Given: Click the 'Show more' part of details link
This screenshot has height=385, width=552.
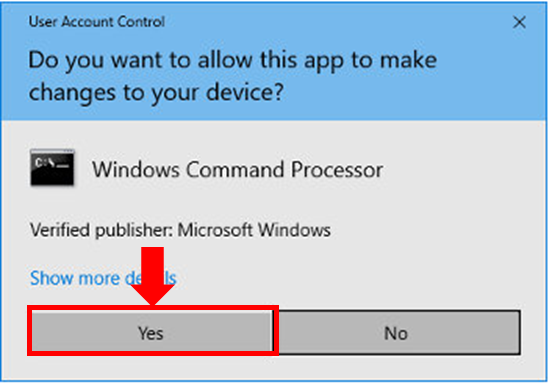Looking at the screenshot, I should point(75,278).
